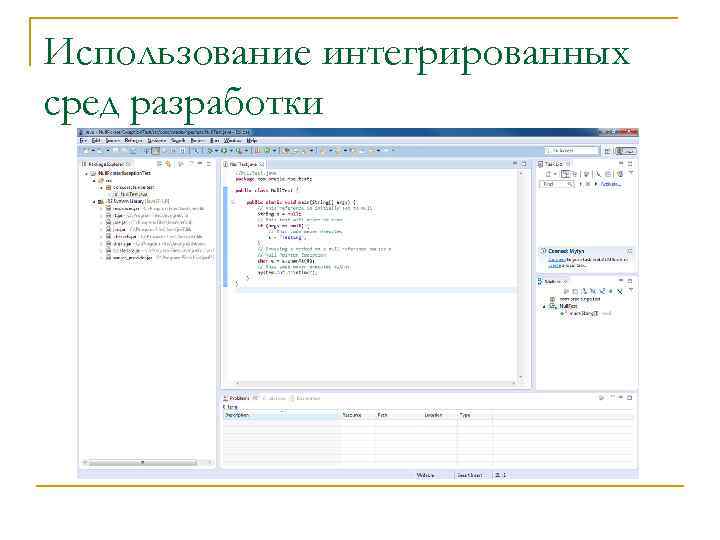Open the Task List view menu dropdown
The image size is (720, 540).
click(631, 173)
